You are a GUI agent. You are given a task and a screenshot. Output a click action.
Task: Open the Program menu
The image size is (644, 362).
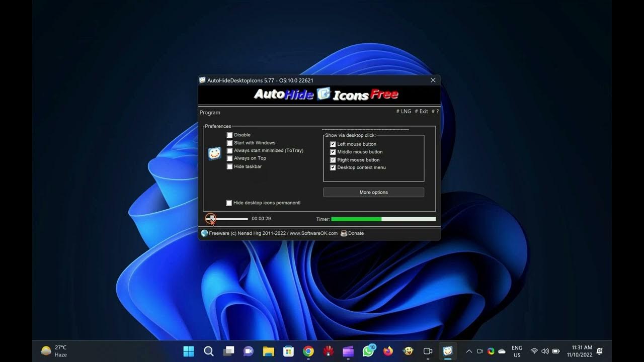point(210,113)
